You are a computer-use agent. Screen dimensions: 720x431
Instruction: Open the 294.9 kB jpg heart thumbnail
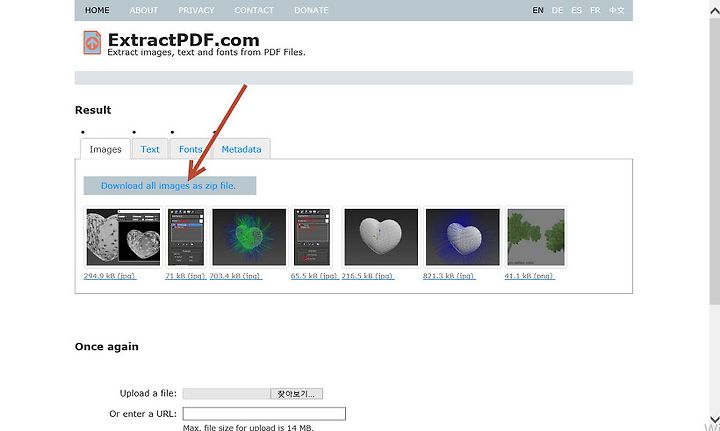click(x=124, y=237)
